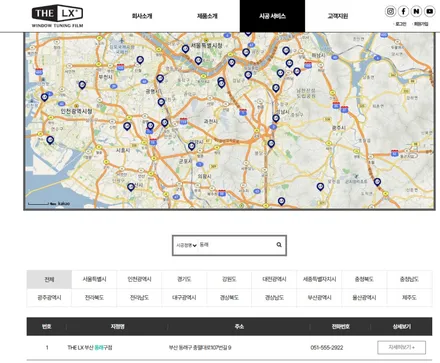This screenshot has height=363, width=440.
Task: Click the map pin nearest 성남시 label
Action: tap(276, 118)
